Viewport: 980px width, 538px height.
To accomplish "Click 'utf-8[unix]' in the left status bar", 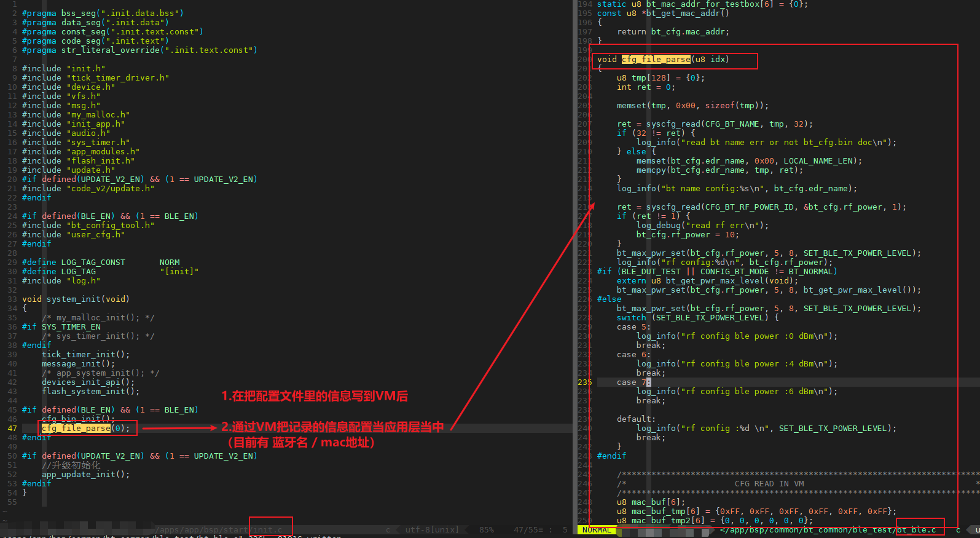I will click(x=431, y=529).
